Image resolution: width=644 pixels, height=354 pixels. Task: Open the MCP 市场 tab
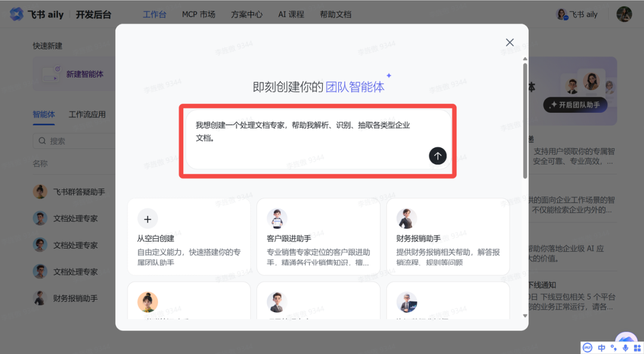click(x=199, y=14)
